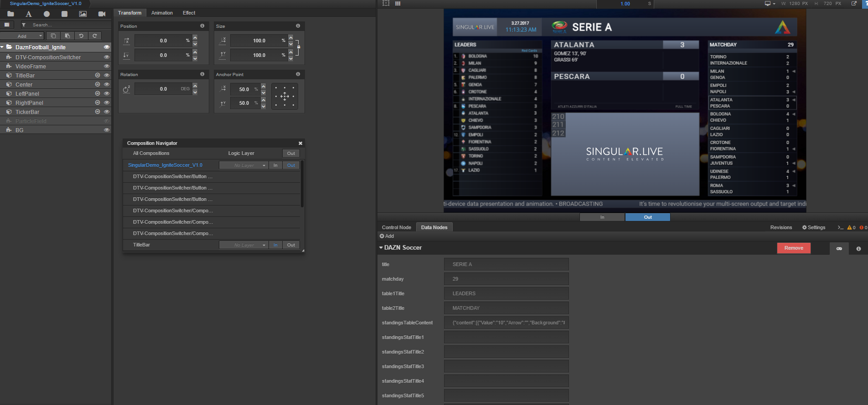Select the Transform tab

(129, 13)
